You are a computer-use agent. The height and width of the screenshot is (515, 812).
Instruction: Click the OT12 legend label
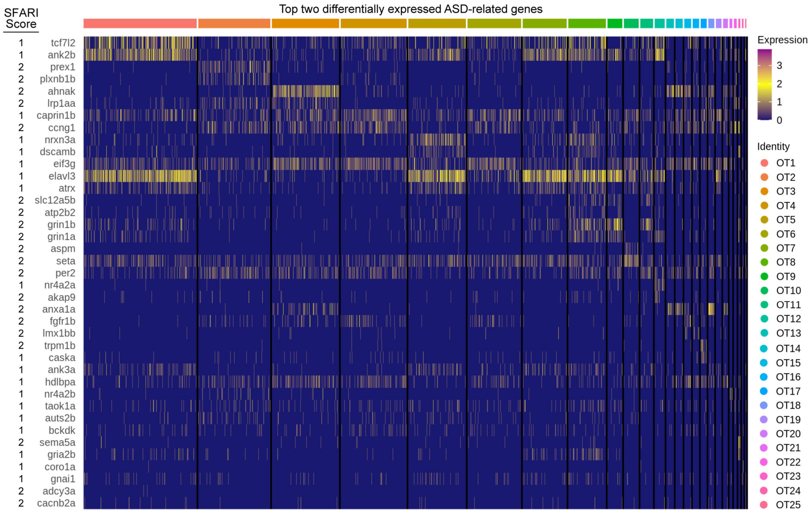tap(788, 319)
